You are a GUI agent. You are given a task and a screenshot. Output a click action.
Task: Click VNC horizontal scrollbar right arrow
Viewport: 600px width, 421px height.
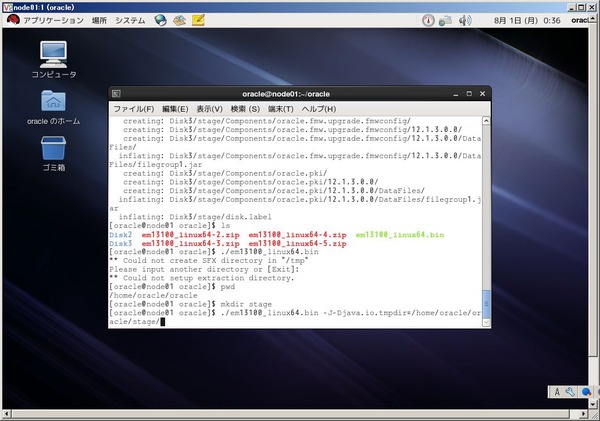[x=584, y=413]
